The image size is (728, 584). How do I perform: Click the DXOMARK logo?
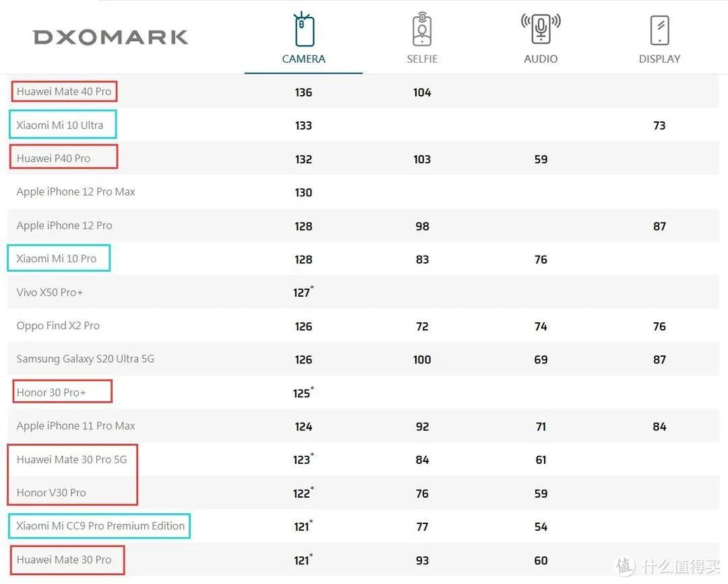[111, 37]
